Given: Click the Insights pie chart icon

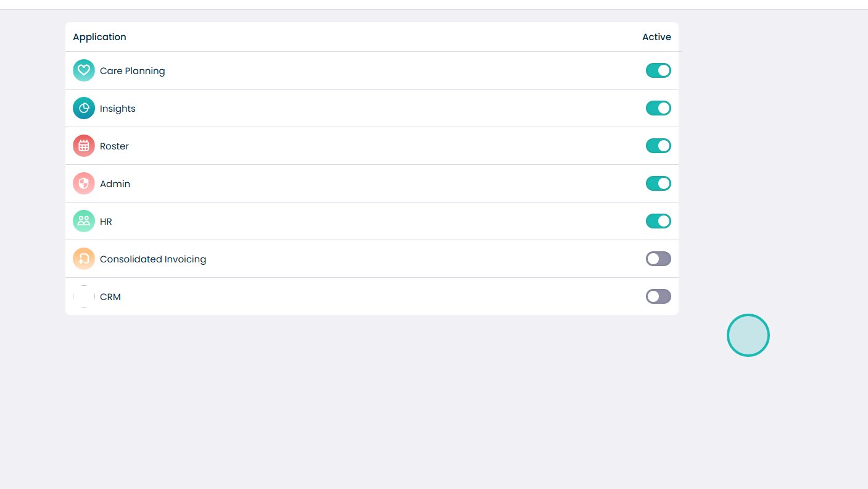Looking at the screenshot, I should [x=84, y=108].
